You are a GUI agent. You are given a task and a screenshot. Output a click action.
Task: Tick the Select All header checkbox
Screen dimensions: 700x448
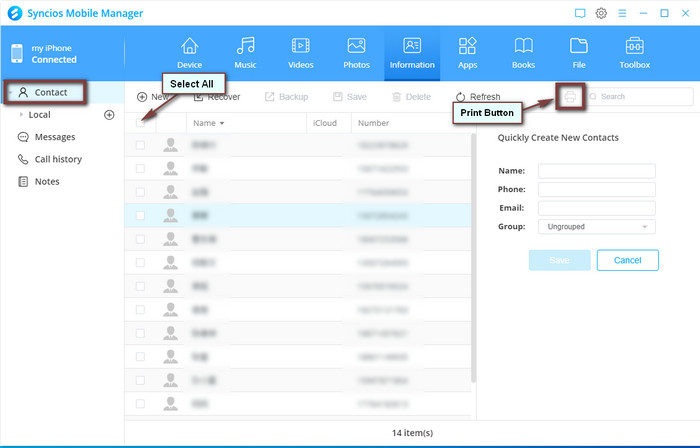(x=141, y=123)
